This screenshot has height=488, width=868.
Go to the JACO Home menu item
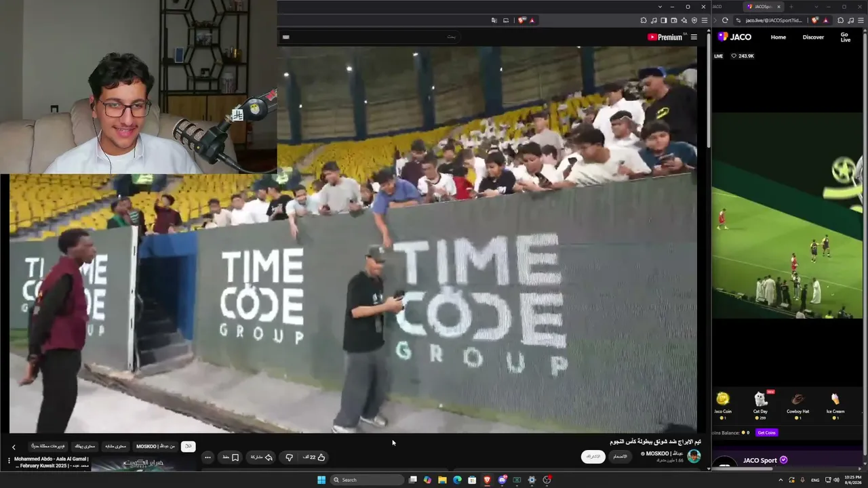tap(778, 37)
